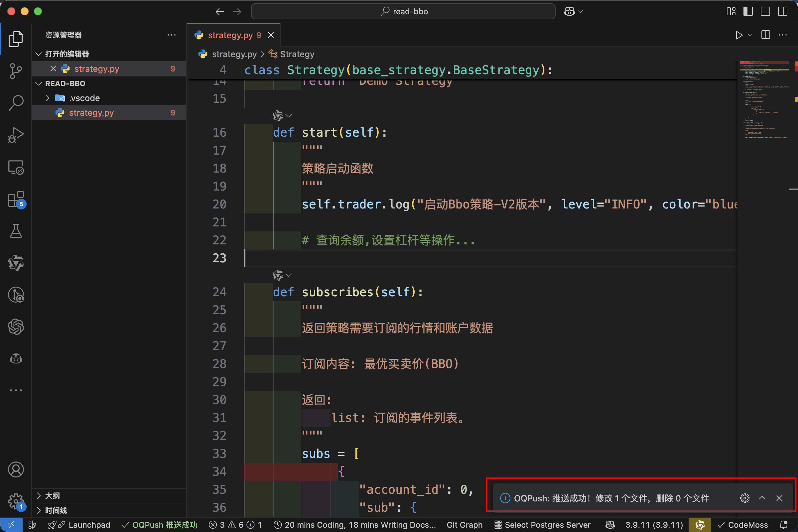
Task: Toggle the primary side bar
Action: point(748,12)
